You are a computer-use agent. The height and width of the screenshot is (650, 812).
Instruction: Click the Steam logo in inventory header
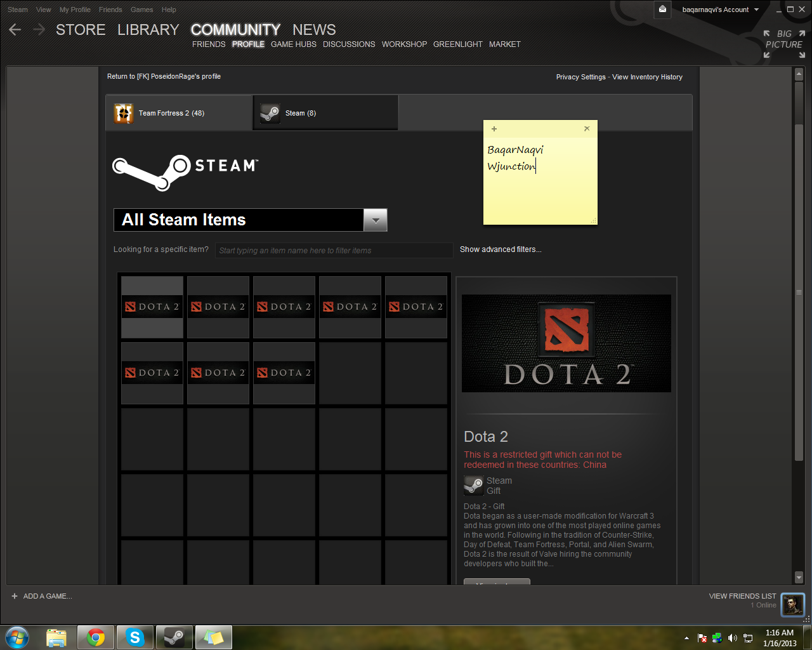185,172
